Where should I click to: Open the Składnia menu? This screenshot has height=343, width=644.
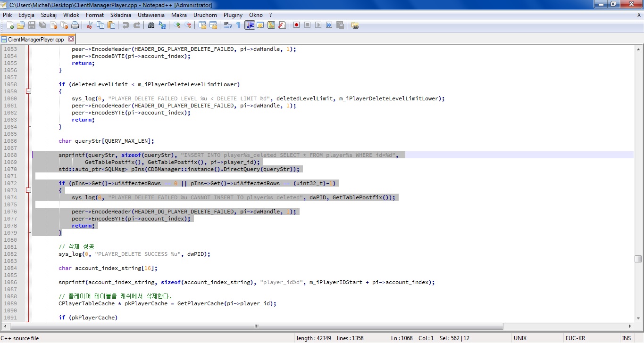click(121, 15)
